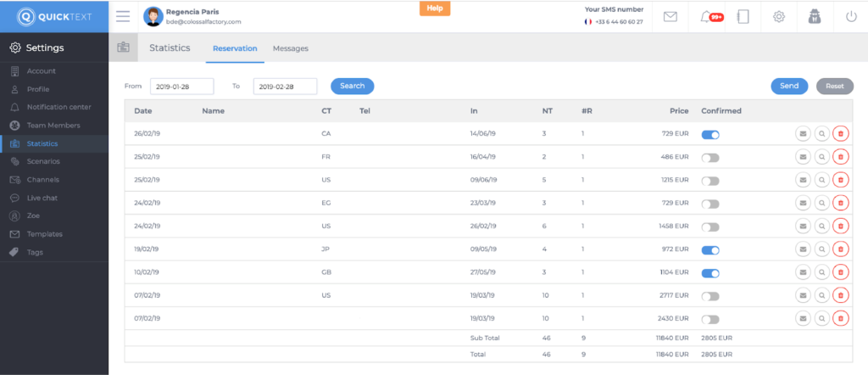Open the notebook icon in top bar
The image size is (868, 375).
(x=743, y=16)
